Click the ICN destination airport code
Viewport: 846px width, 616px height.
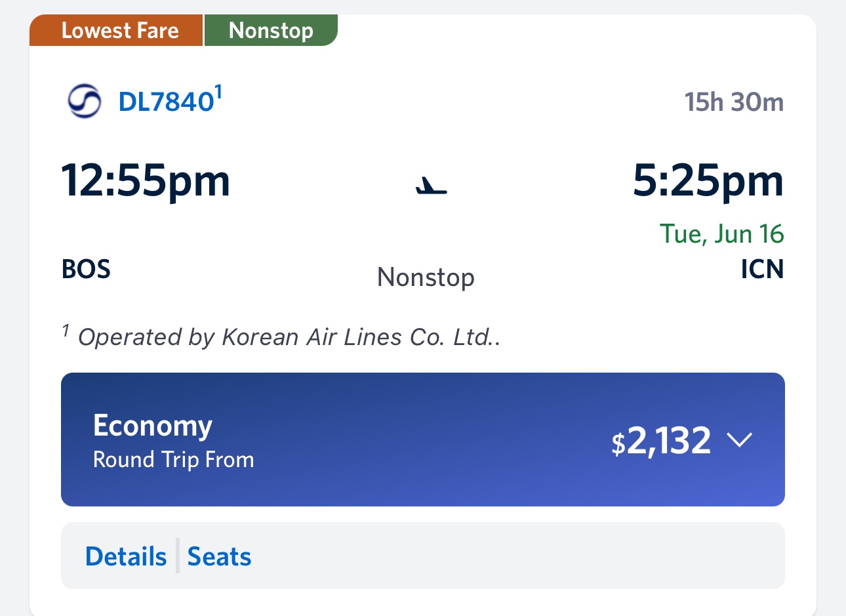pos(762,269)
